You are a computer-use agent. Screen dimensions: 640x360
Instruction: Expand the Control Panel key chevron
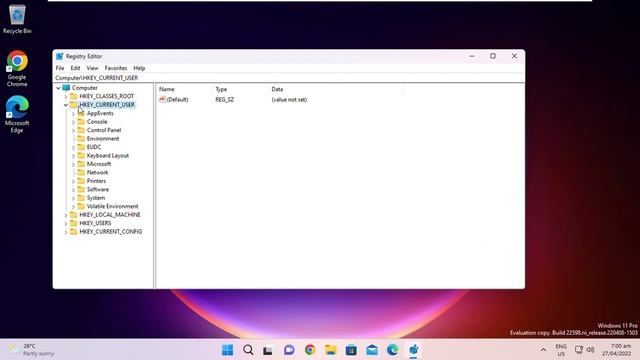tap(73, 130)
